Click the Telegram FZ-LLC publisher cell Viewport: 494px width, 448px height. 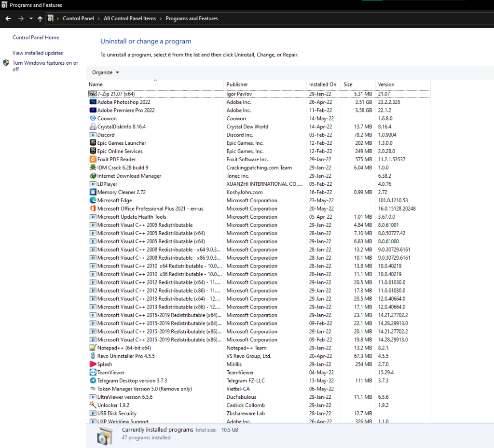coord(246,380)
